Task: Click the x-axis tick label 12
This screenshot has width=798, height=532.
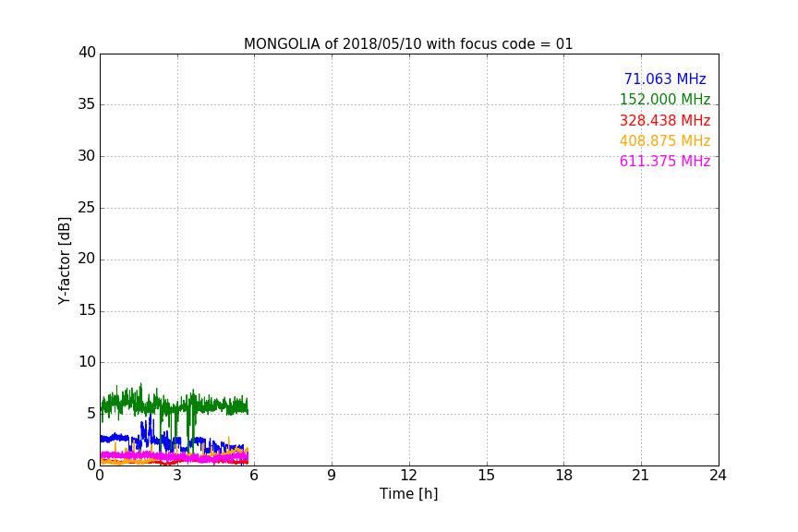Action: tap(408, 476)
